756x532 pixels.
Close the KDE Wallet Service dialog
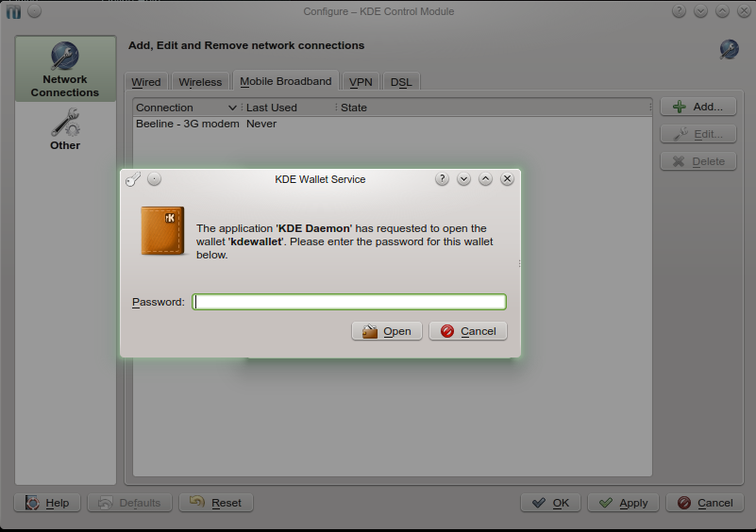pyautogui.click(x=507, y=179)
